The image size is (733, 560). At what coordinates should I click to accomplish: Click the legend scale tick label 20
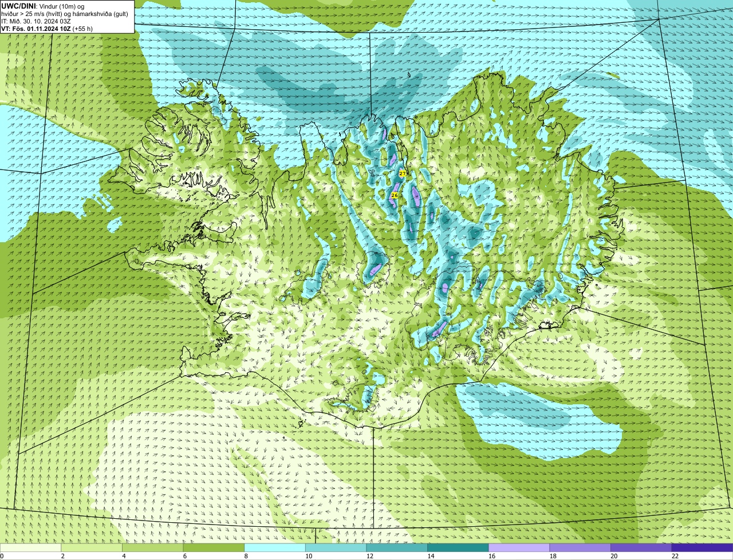[614, 556]
